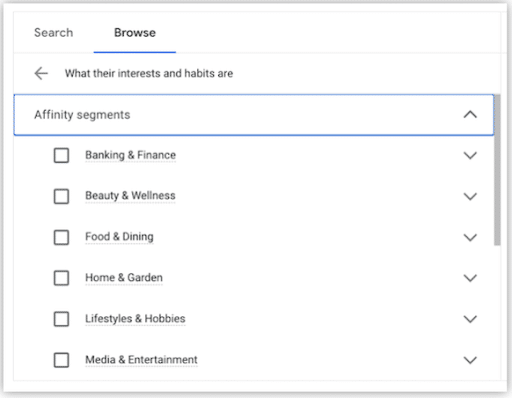Expand Beauty & Wellness subcategories chevron
Viewport: 512px width, 398px height.
coord(470,196)
